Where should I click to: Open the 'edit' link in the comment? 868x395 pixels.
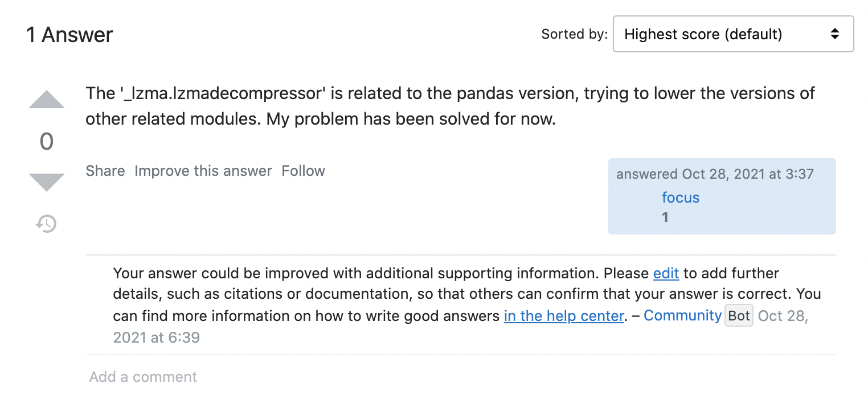click(x=665, y=273)
